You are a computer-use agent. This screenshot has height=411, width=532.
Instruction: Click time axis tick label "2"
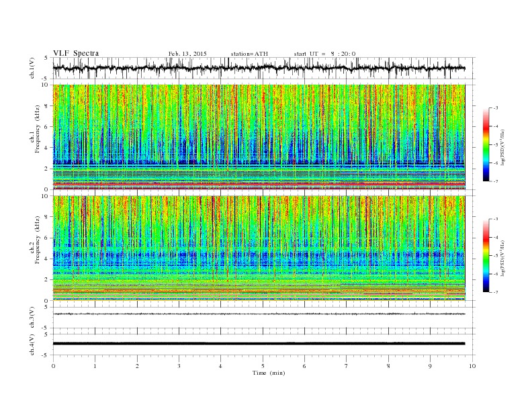pyautogui.click(x=137, y=366)
